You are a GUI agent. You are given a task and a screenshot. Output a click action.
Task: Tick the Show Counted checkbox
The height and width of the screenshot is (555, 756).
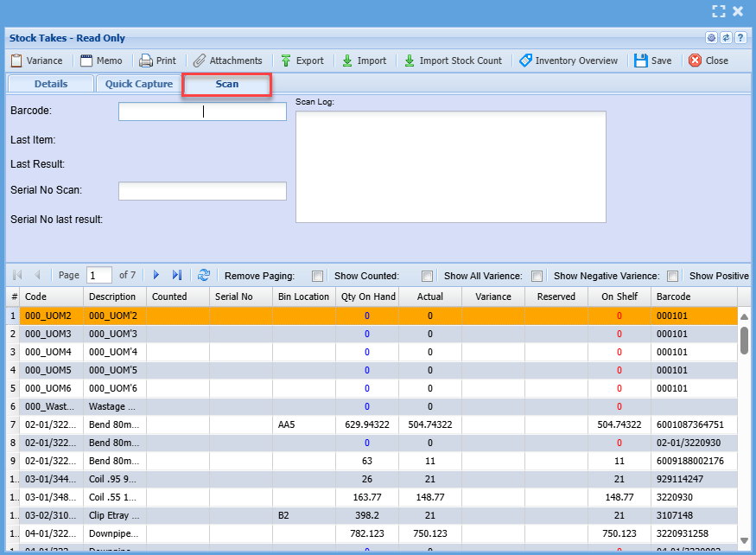[x=427, y=276]
